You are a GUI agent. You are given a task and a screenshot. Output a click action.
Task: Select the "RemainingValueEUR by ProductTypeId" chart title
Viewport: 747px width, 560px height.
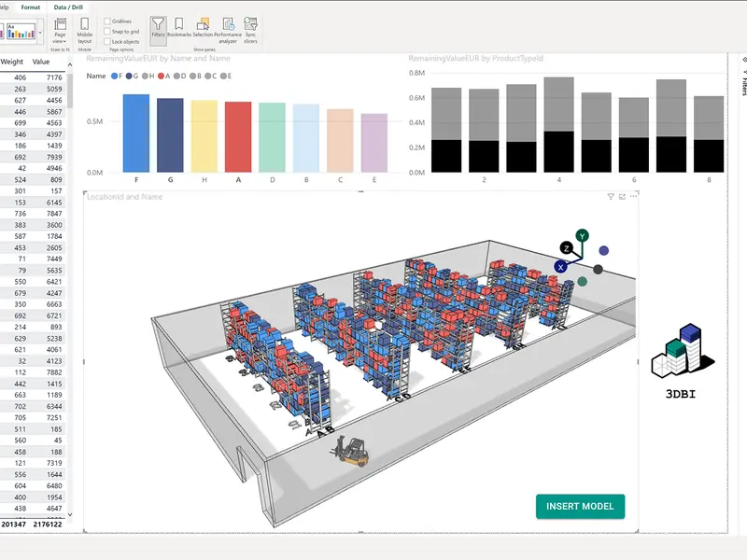pos(475,58)
